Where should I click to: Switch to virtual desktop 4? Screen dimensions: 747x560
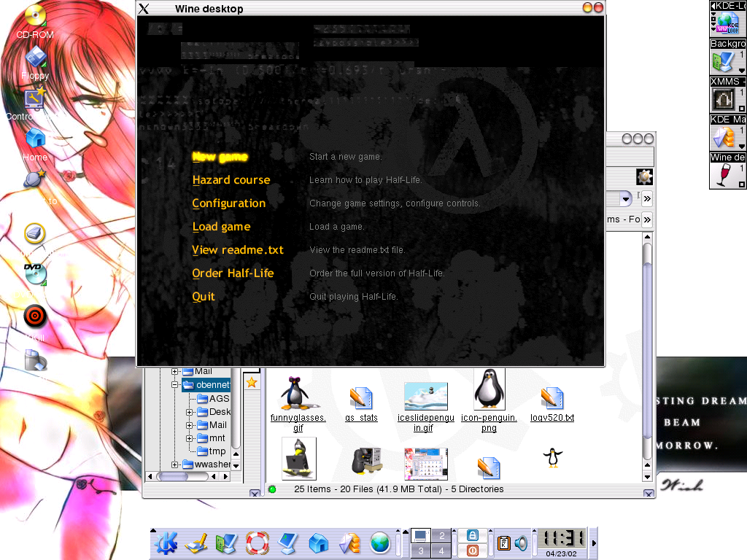click(x=441, y=551)
